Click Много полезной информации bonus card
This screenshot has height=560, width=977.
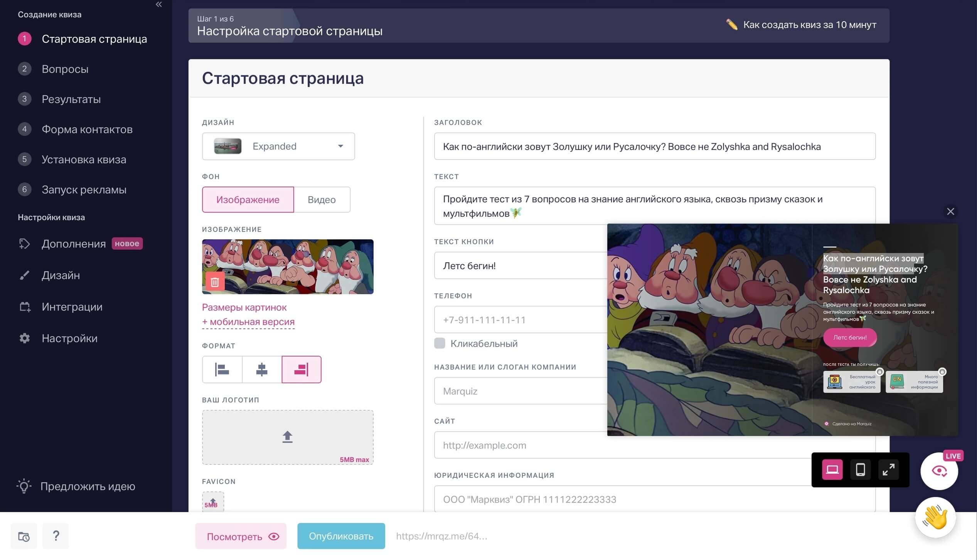point(914,382)
